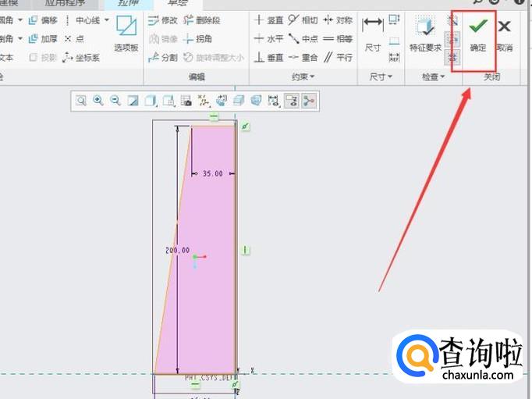Open the Display Style dropdown icon
532x399 pixels.
(151, 101)
